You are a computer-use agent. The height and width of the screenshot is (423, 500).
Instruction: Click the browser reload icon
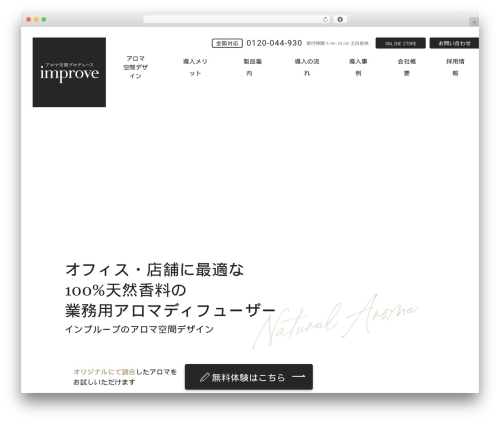pyautogui.click(x=325, y=20)
